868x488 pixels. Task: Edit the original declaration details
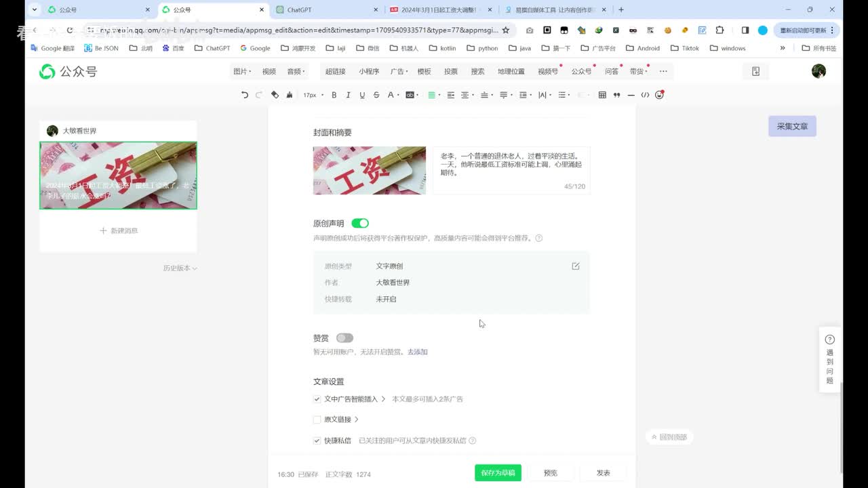(576, 266)
